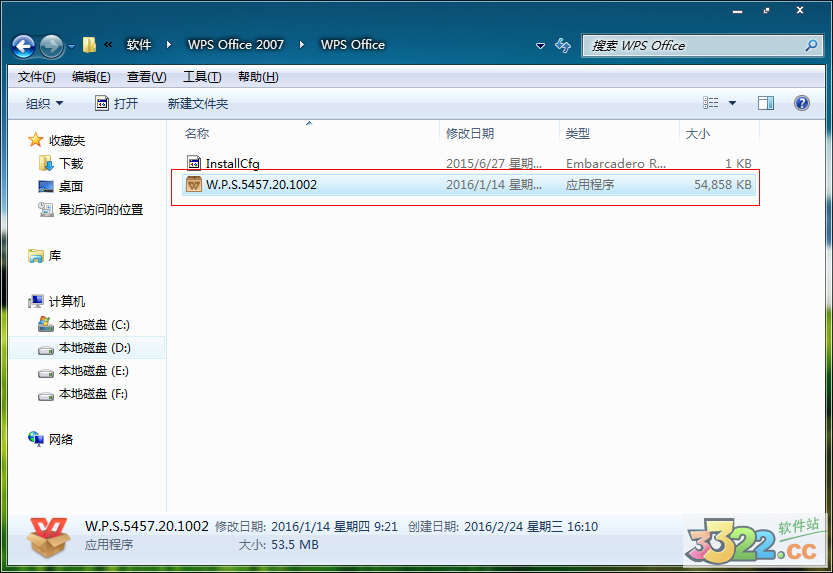Open the 查看(V) menu
833x573 pixels.
146,77
